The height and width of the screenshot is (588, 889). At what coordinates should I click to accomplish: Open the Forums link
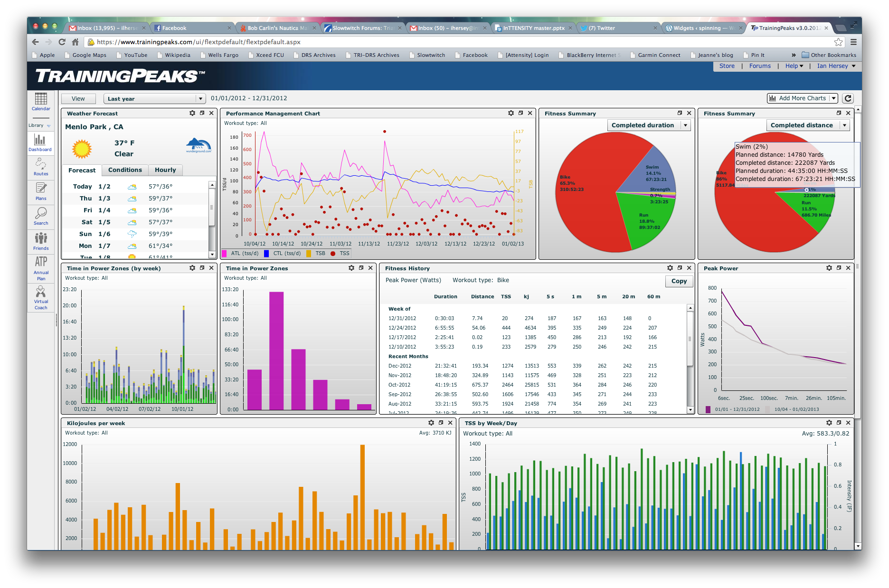[760, 66]
